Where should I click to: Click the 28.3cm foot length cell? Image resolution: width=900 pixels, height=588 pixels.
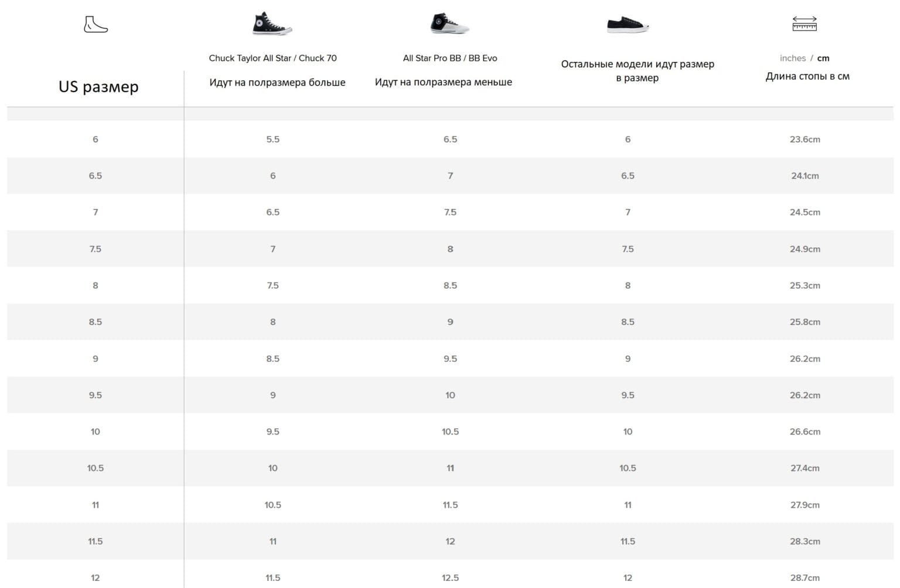click(804, 541)
